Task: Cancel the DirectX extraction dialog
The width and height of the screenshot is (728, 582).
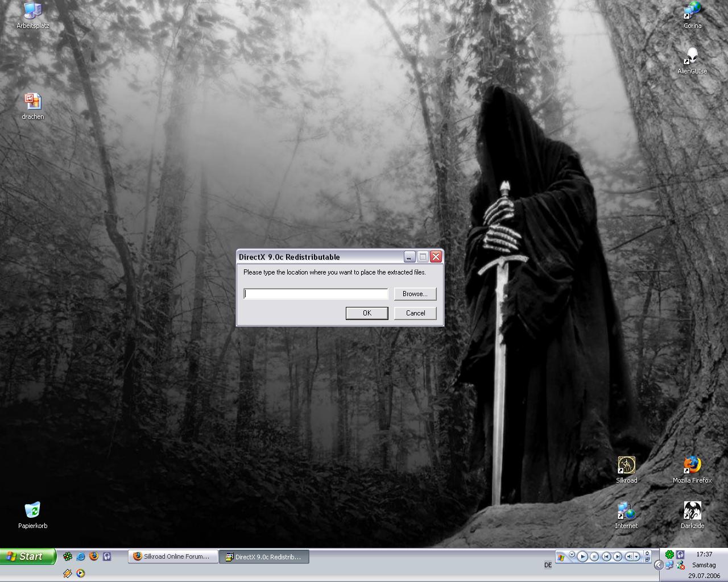Action: tap(415, 313)
